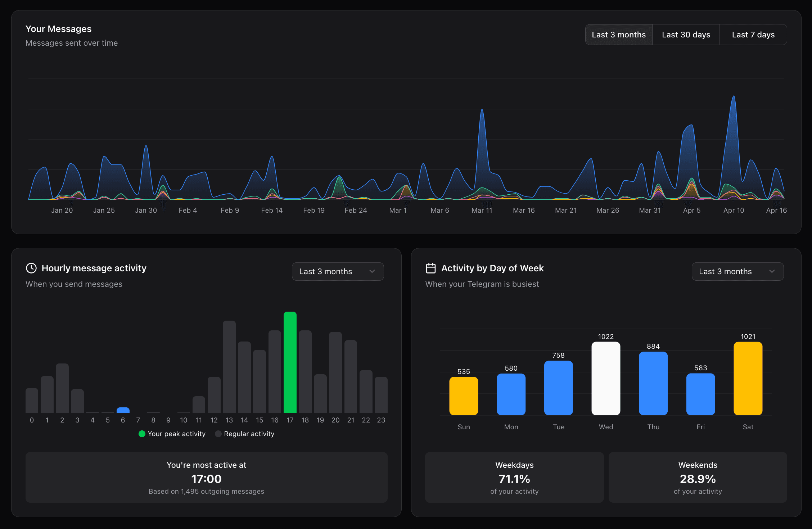This screenshot has height=529, width=812.
Task: Click the chevron on the hourly activity time selector
Action: click(x=372, y=271)
